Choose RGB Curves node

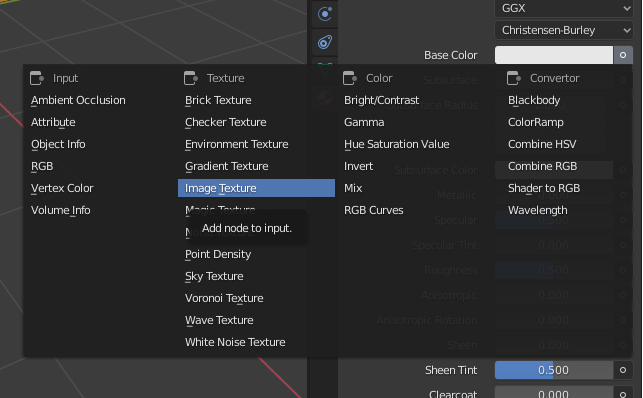(x=374, y=210)
